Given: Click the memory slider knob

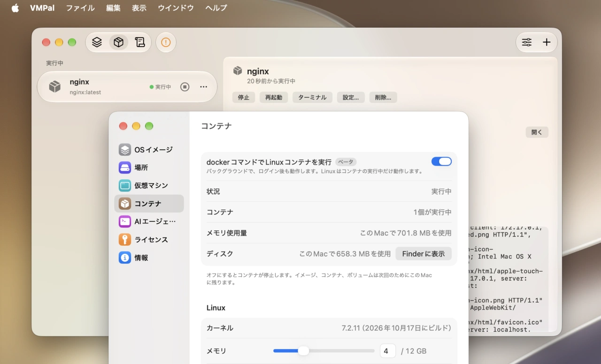Looking at the screenshot, I should [303, 351].
